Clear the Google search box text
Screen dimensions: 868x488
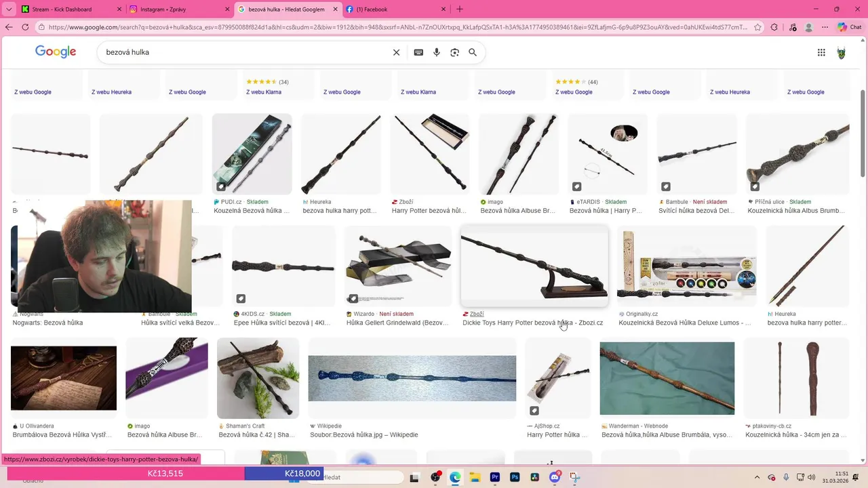(x=397, y=52)
